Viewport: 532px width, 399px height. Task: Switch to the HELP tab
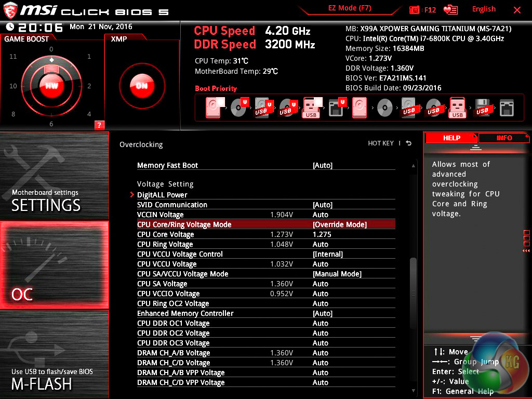[451, 138]
